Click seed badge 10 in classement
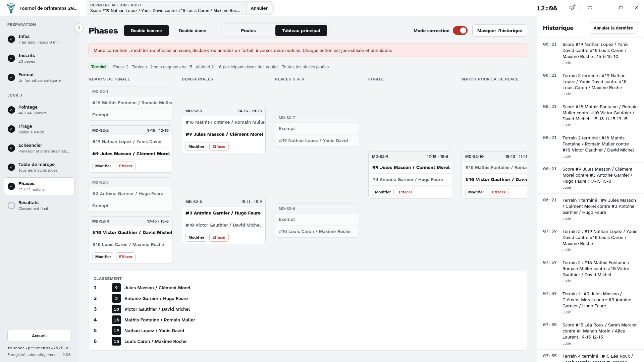Image resolution: width=644 pixels, height=362 pixels. 116,309
